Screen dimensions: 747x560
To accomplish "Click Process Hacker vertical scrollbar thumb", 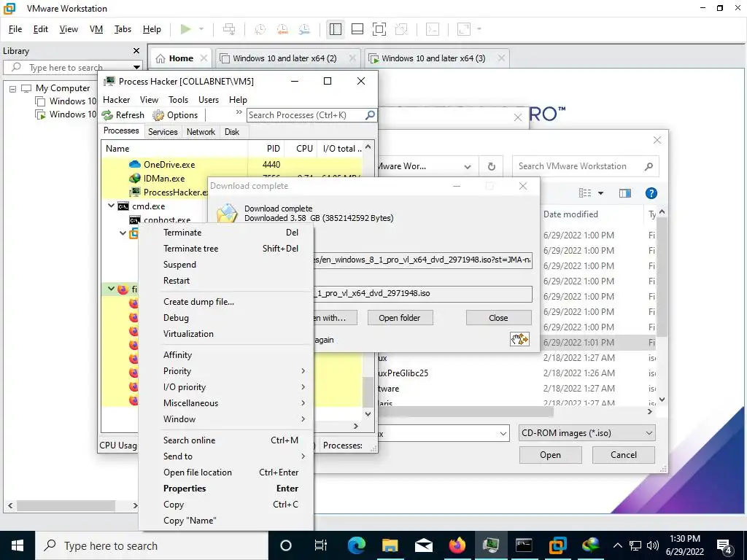I will point(368,391).
